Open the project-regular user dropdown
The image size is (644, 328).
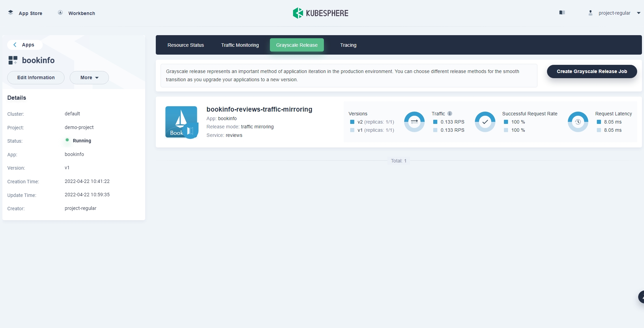click(x=614, y=13)
